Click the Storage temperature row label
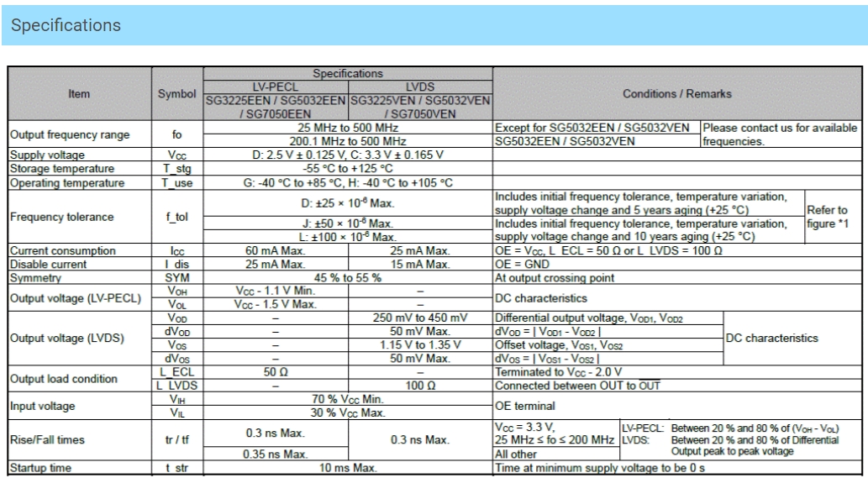This screenshot has width=868, height=478. click(62, 169)
